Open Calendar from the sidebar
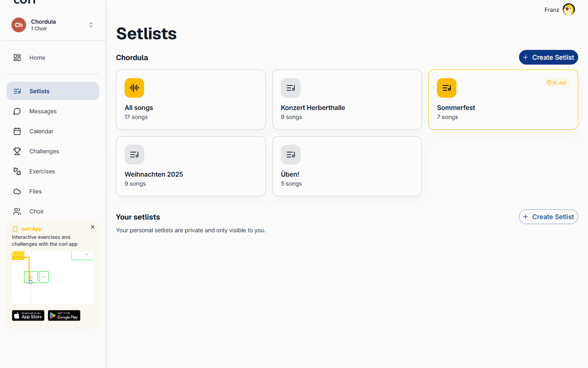 coord(53,131)
